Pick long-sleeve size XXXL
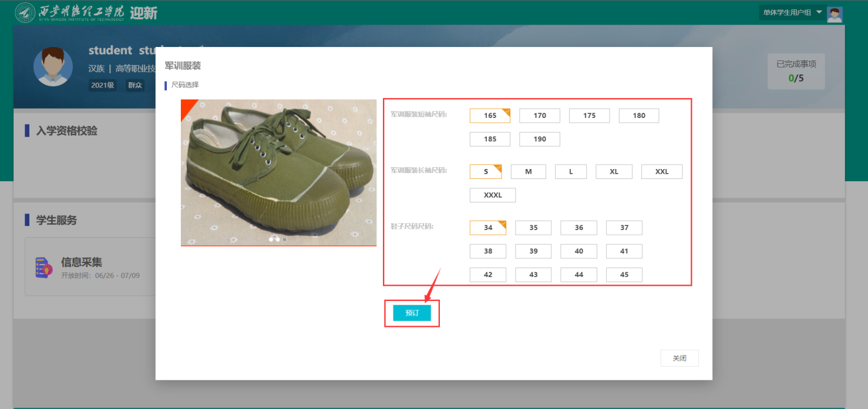The image size is (868, 409). click(x=493, y=195)
